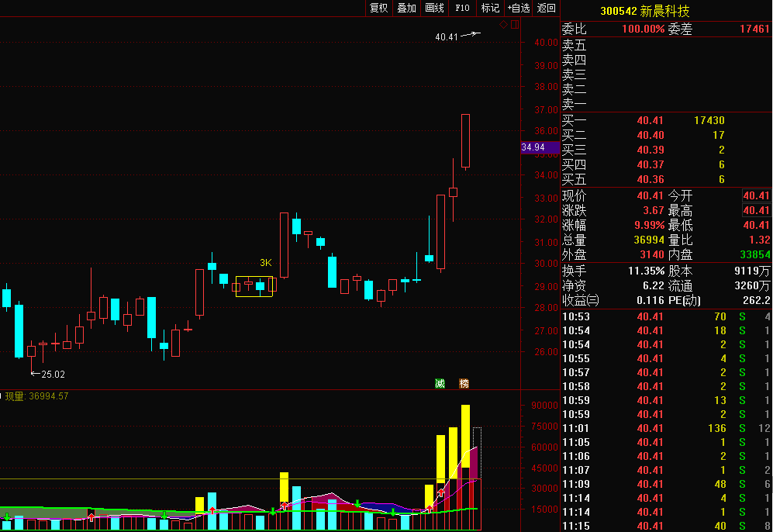
Task: Click the 委比 value 100.00%
Action: [643, 29]
